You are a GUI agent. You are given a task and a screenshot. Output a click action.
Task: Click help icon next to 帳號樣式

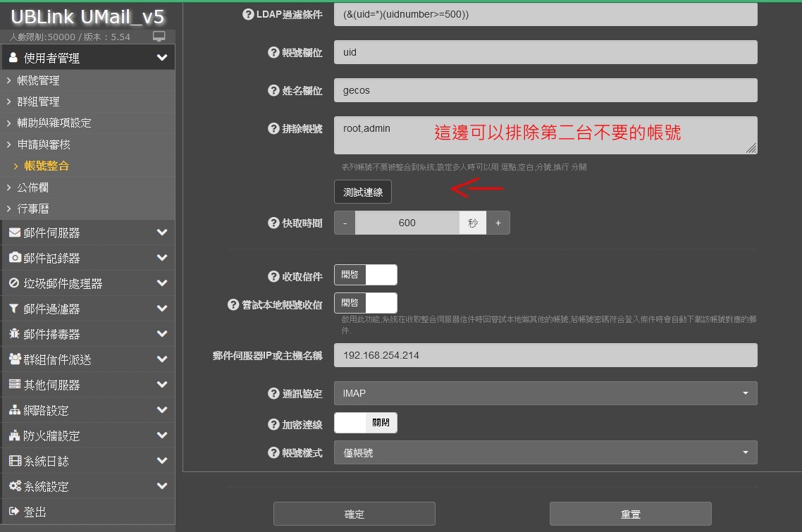tap(274, 452)
